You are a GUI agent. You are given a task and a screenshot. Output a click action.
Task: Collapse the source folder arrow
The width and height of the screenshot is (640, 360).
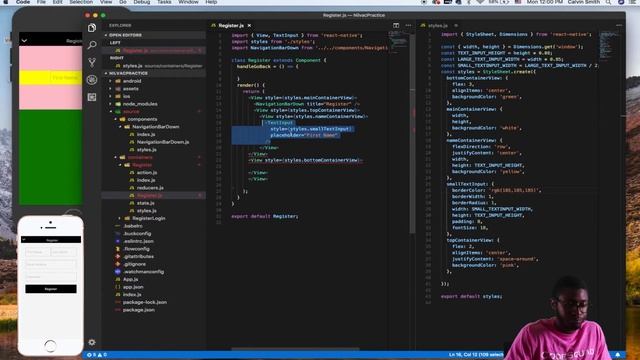pyautogui.click(x=111, y=111)
